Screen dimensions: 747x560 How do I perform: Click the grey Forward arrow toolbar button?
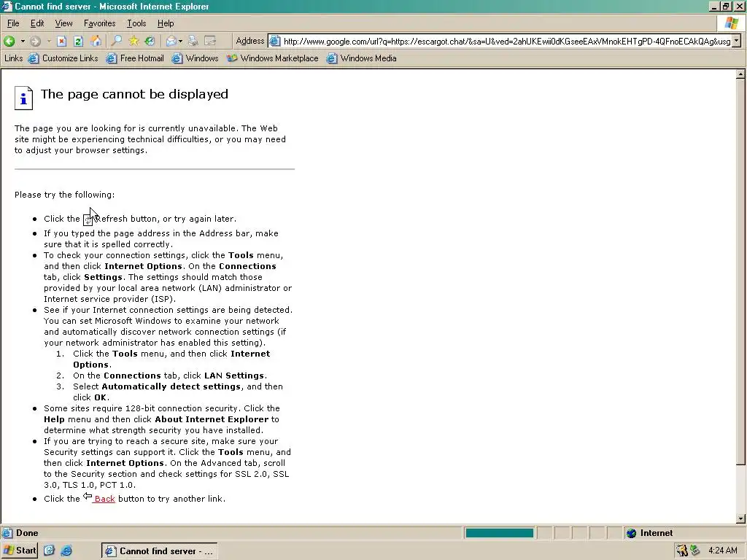point(35,41)
